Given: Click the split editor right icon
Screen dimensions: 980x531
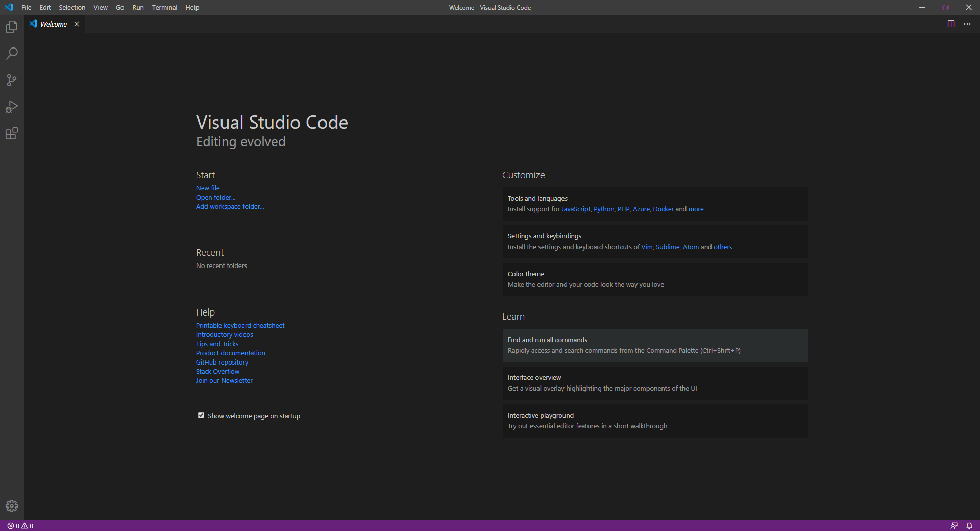Looking at the screenshot, I should (x=951, y=24).
